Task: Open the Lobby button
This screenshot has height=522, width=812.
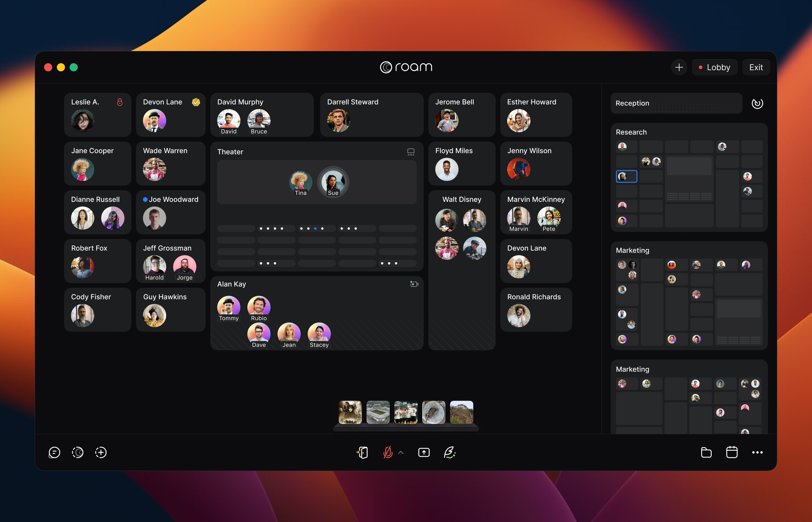Action: [714, 68]
